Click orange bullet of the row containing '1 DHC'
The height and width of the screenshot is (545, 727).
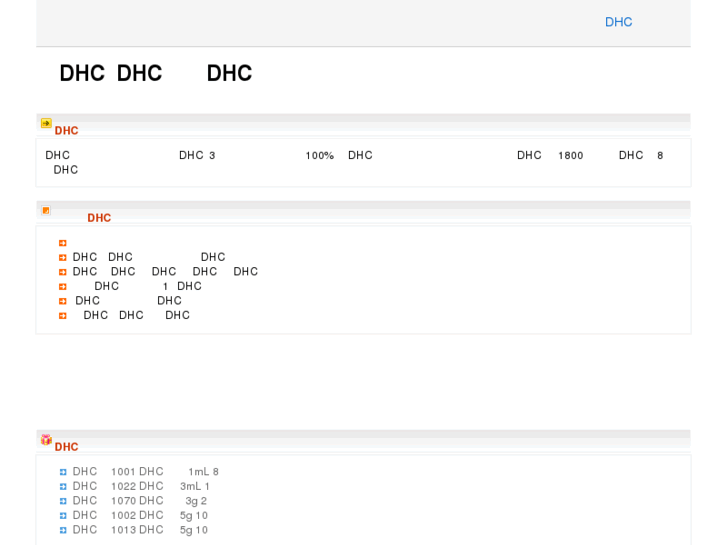tap(63, 287)
